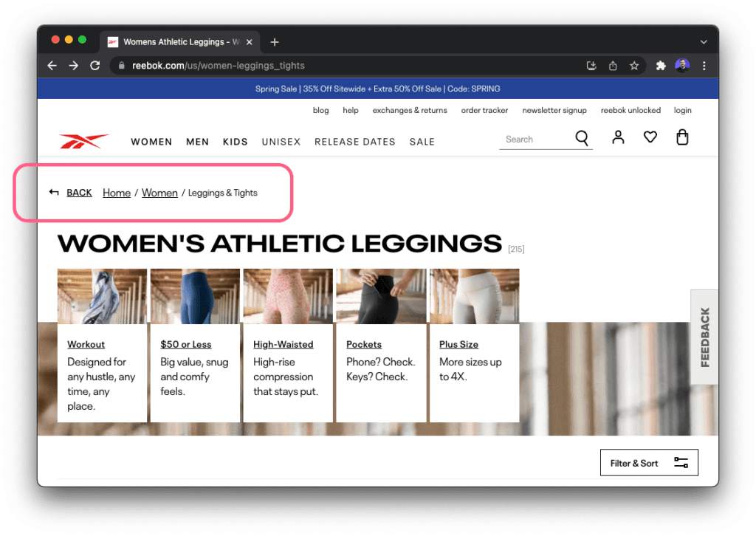
Task: Click the BACK link
Action: 79,193
